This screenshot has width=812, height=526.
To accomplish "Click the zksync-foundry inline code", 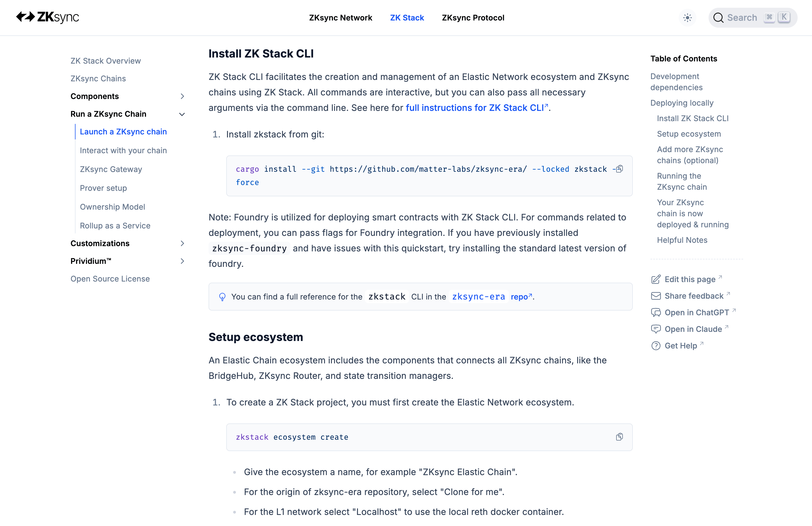I will click(249, 248).
